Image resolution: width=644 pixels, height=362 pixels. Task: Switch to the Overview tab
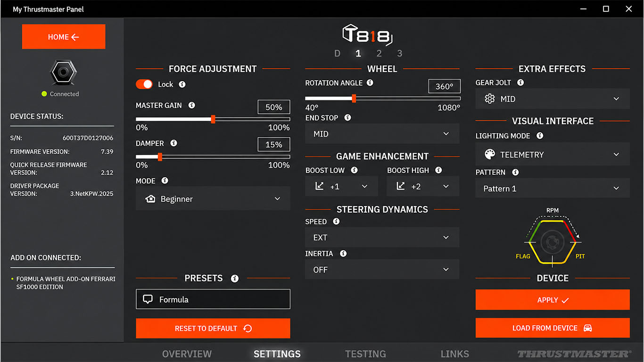(x=187, y=354)
